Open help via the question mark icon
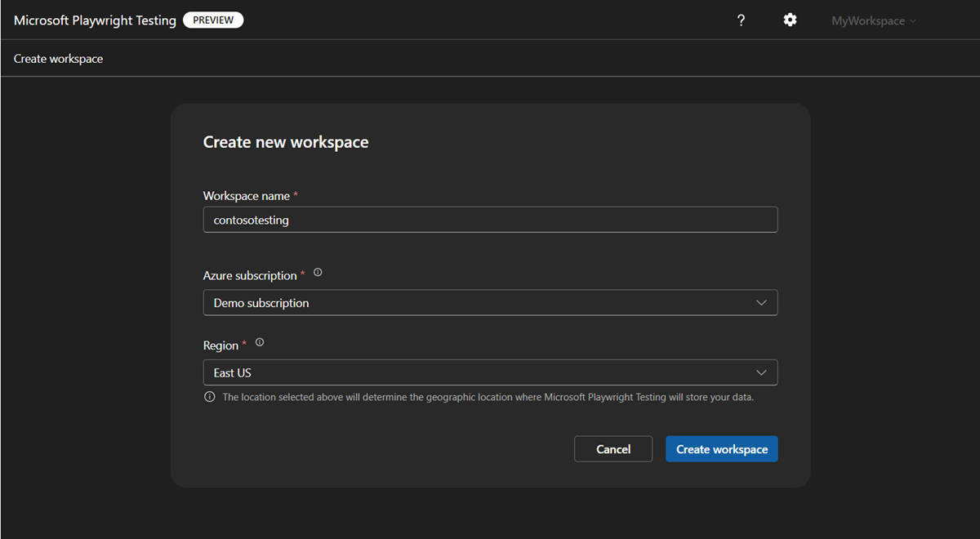980x539 pixels. tap(741, 20)
